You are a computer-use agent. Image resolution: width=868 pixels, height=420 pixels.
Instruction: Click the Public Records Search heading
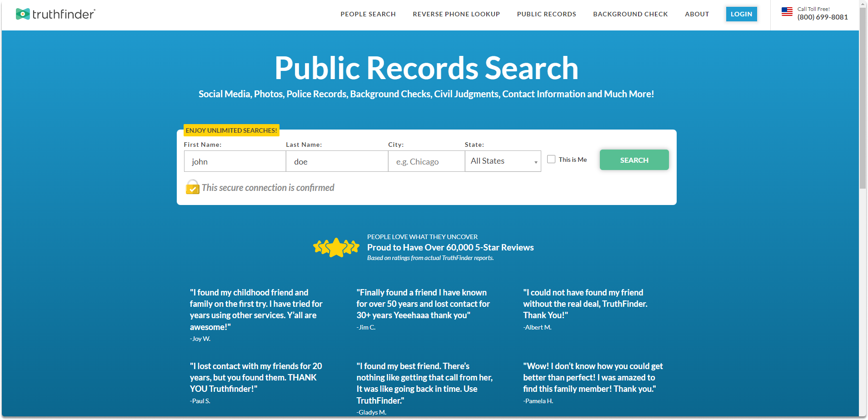(x=426, y=68)
